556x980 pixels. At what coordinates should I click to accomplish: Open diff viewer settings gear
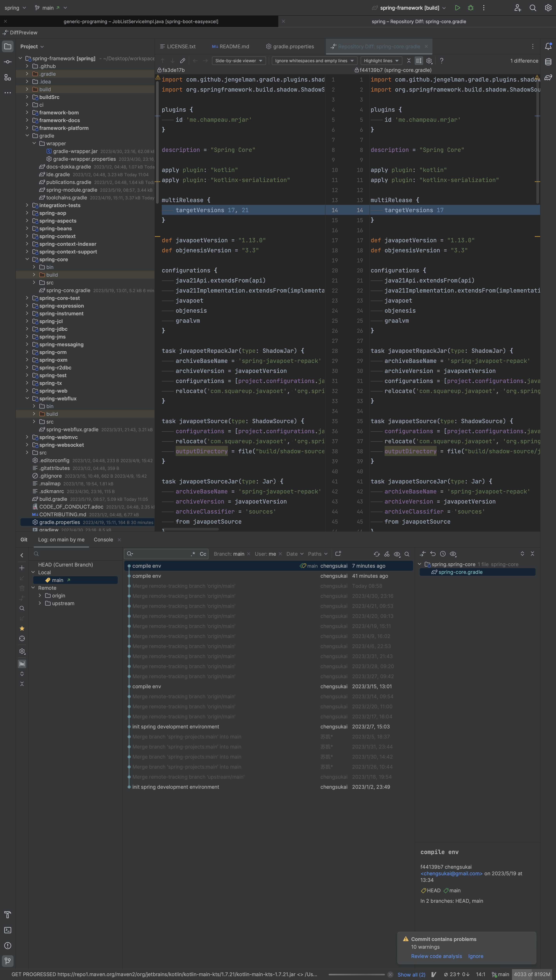coord(429,61)
